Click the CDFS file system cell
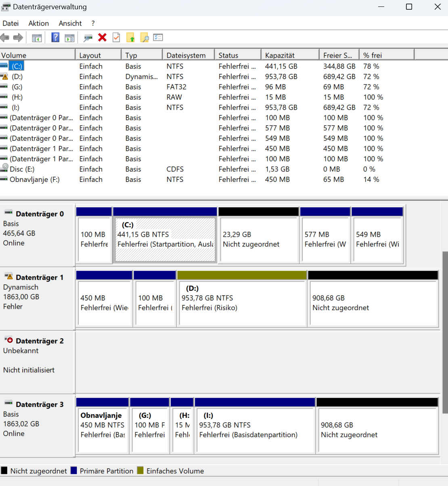Screen dimensions: 448x486 pos(175,169)
